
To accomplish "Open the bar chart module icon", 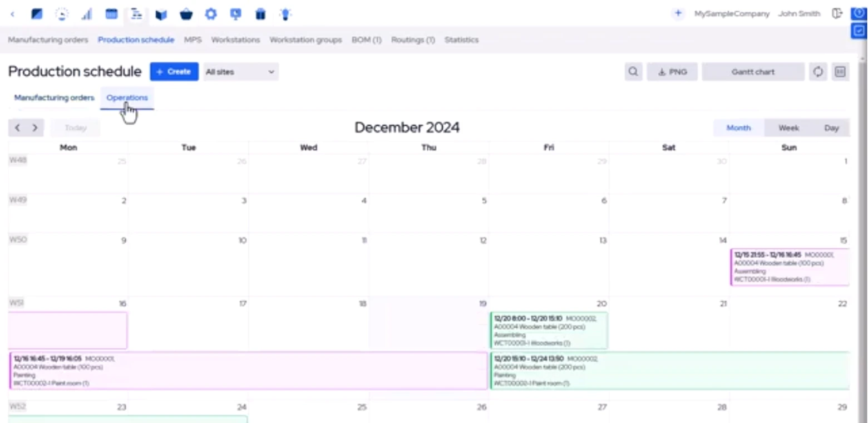I will tap(87, 14).
